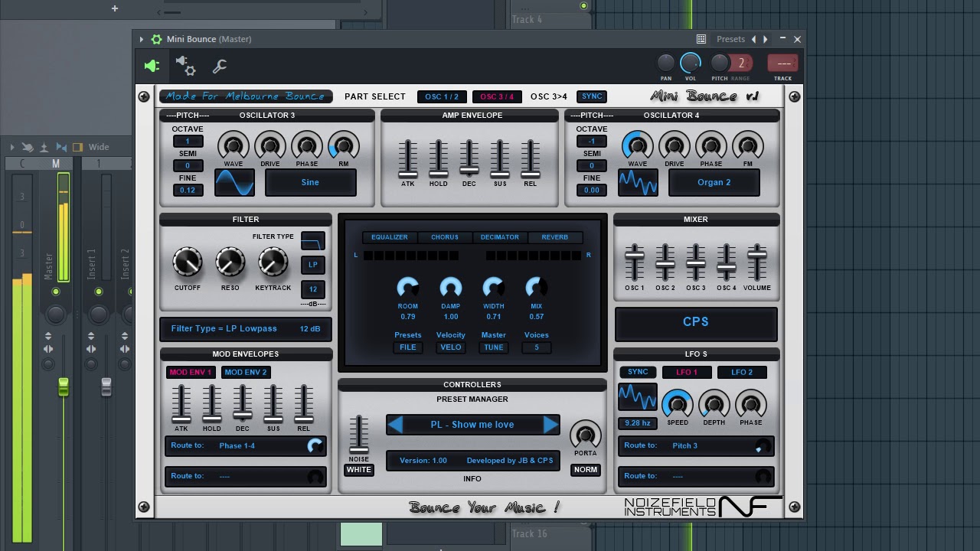The image size is (980, 551).
Task: Click Oscillator 4 WAVE knob
Action: coord(638,145)
